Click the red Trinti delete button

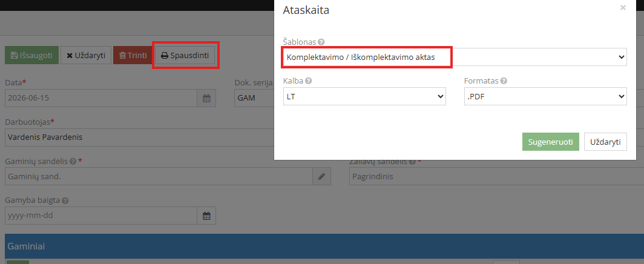(x=133, y=55)
